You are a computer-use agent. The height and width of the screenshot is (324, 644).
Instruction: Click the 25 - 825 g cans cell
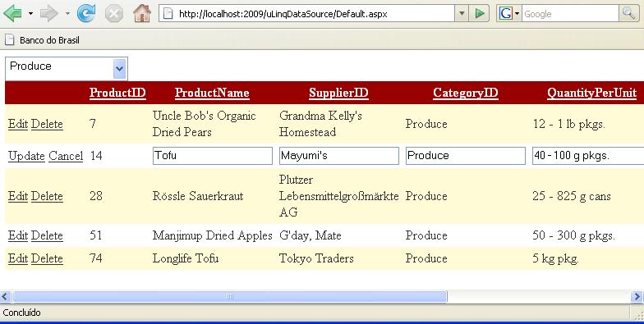click(572, 196)
